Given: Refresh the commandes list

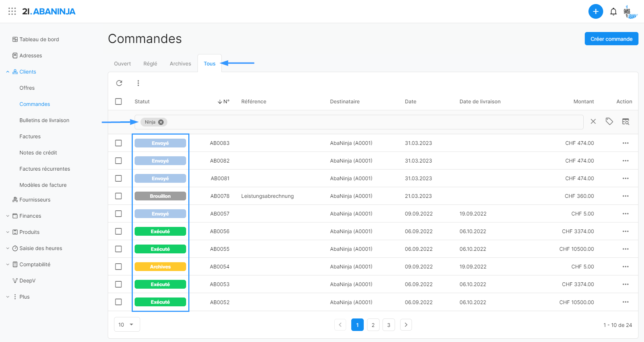Looking at the screenshot, I should point(119,83).
